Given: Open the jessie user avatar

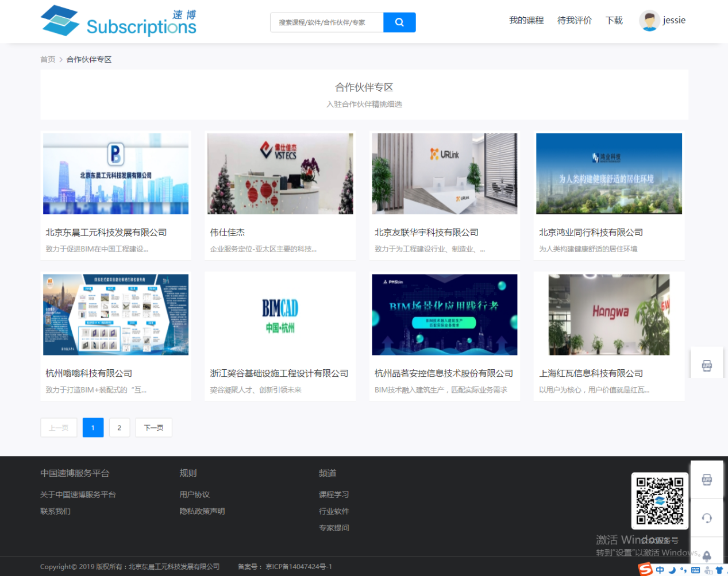Looking at the screenshot, I should 649,21.
